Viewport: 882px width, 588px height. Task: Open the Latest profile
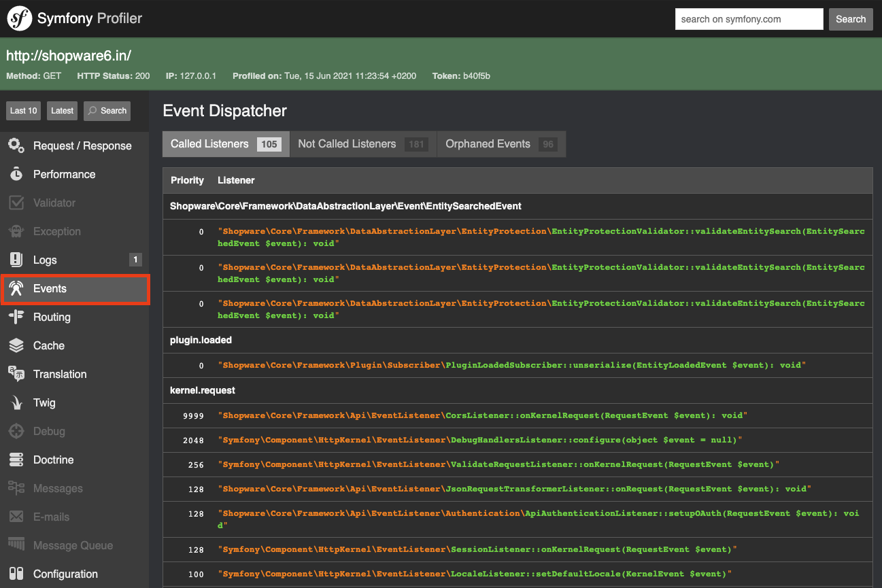tap(62, 110)
